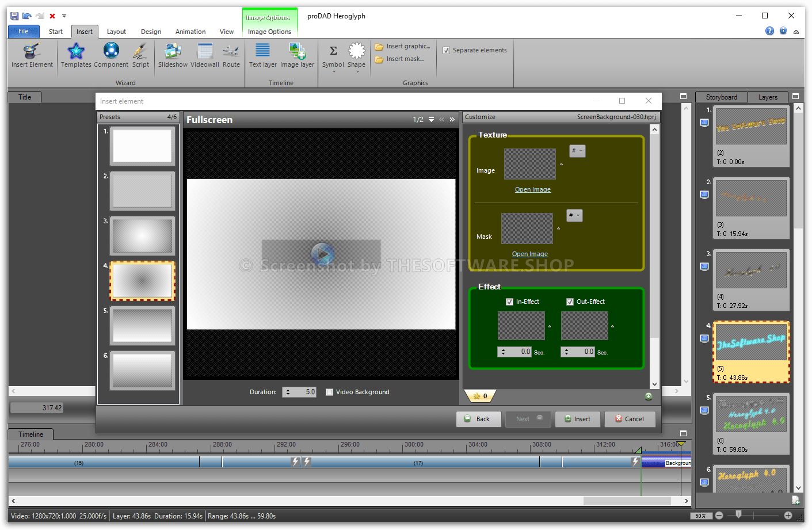Screen dimensions: 812x530
Task: Go to the Animation ribbon tab
Action: point(190,32)
